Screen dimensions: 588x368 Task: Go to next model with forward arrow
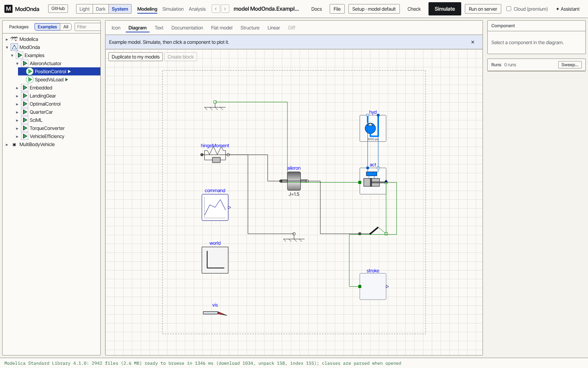(225, 9)
